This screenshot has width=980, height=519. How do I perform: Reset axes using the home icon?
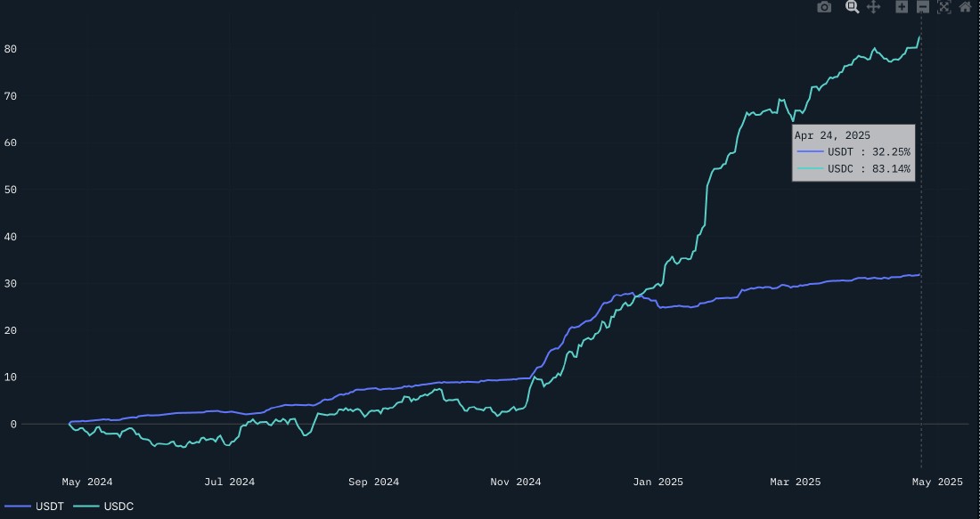pyautogui.click(x=966, y=7)
